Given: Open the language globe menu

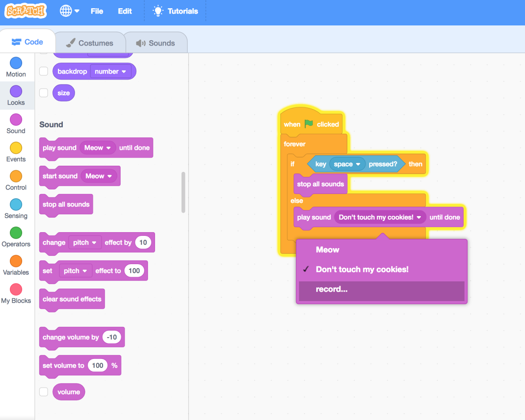Looking at the screenshot, I should pyautogui.click(x=69, y=11).
